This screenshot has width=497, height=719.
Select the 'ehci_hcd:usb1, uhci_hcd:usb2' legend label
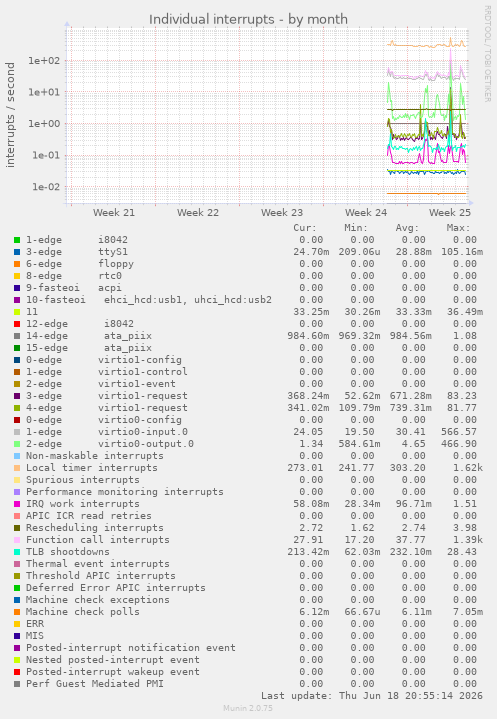click(188, 300)
